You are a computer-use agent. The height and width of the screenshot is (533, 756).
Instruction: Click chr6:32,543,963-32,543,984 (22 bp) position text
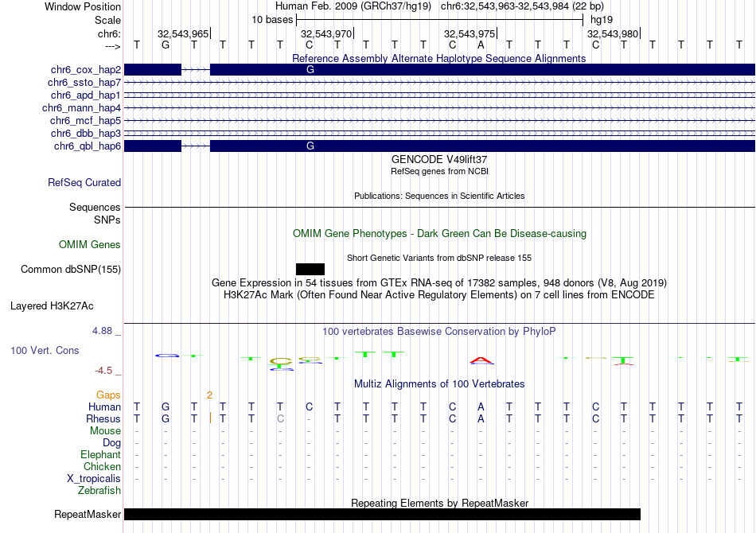(522, 6)
